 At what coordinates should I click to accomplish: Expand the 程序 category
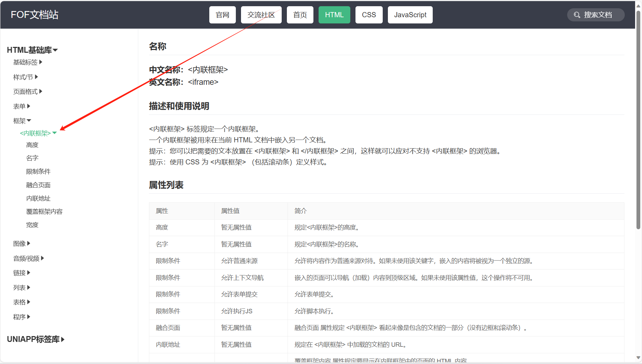click(x=22, y=317)
